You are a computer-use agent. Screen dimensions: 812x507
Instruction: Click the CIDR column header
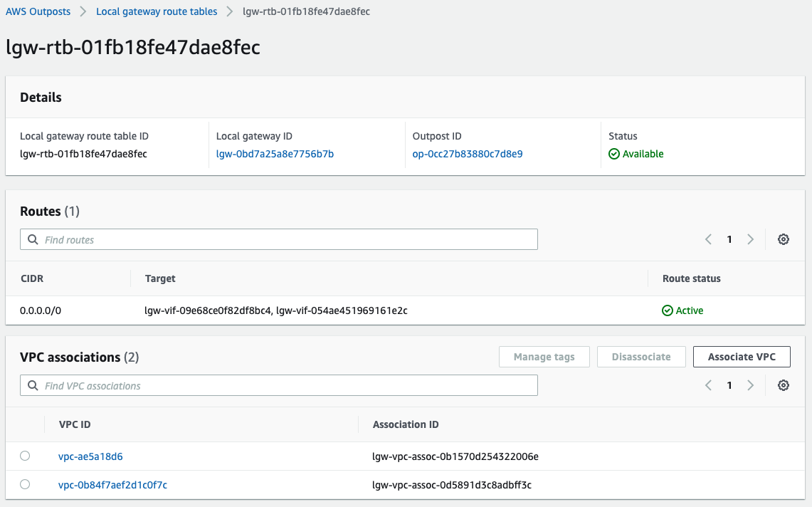[x=32, y=278]
